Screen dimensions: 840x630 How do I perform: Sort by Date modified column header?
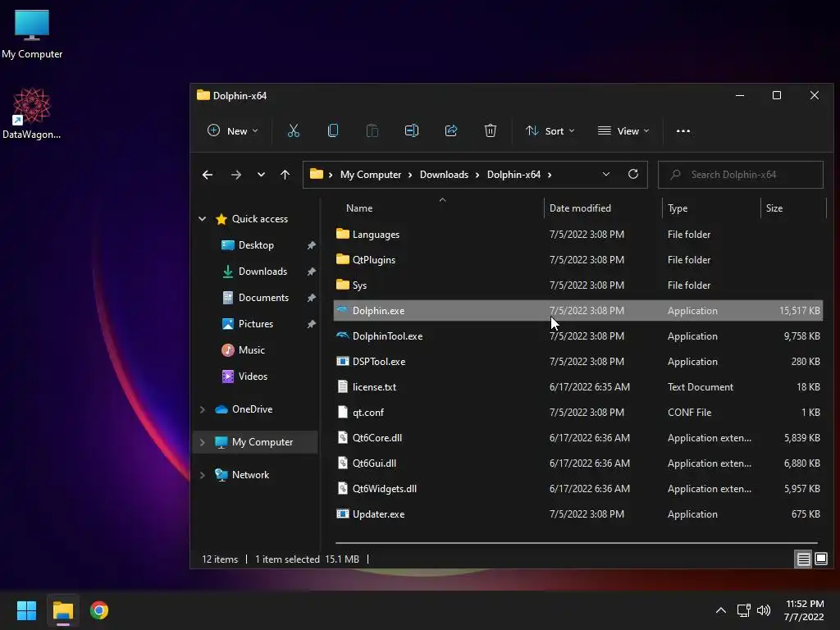click(x=603, y=208)
